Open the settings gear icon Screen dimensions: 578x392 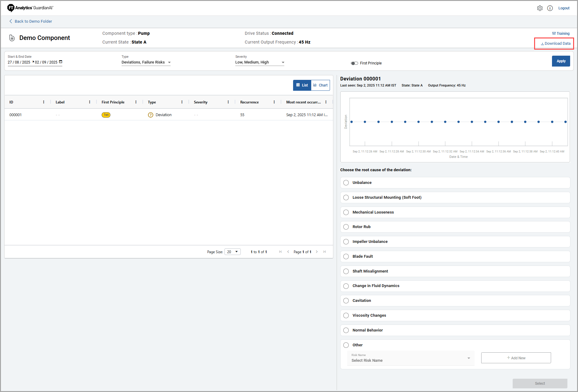pos(540,8)
